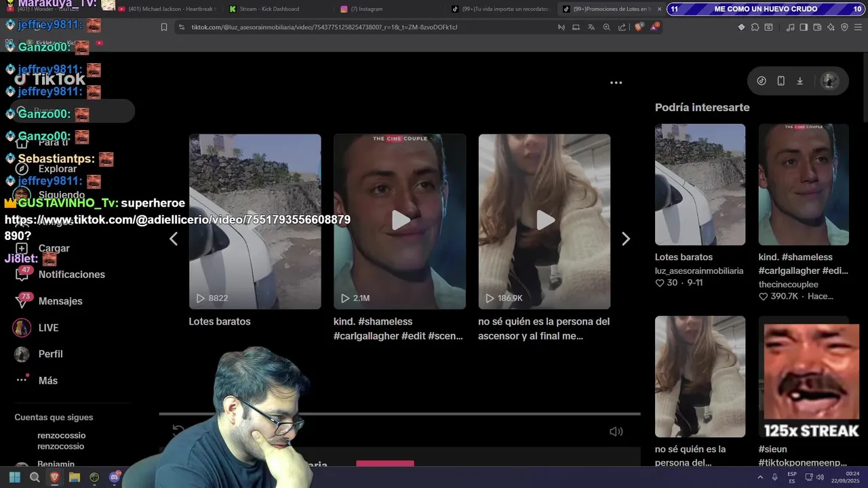Open the Leo AI sparkle icon
The height and width of the screenshot is (488, 868).
click(831, 27)
